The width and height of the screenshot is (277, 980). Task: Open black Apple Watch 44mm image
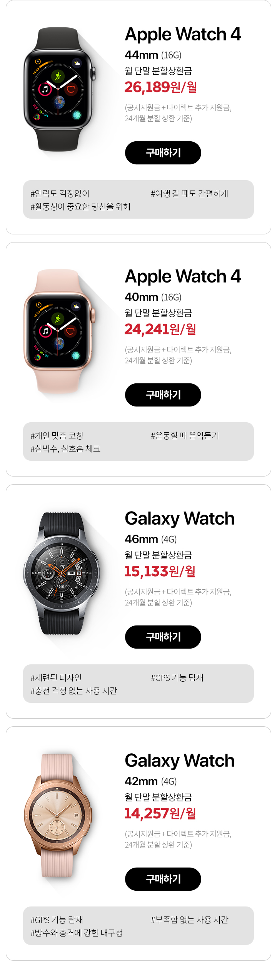(59, 89)
